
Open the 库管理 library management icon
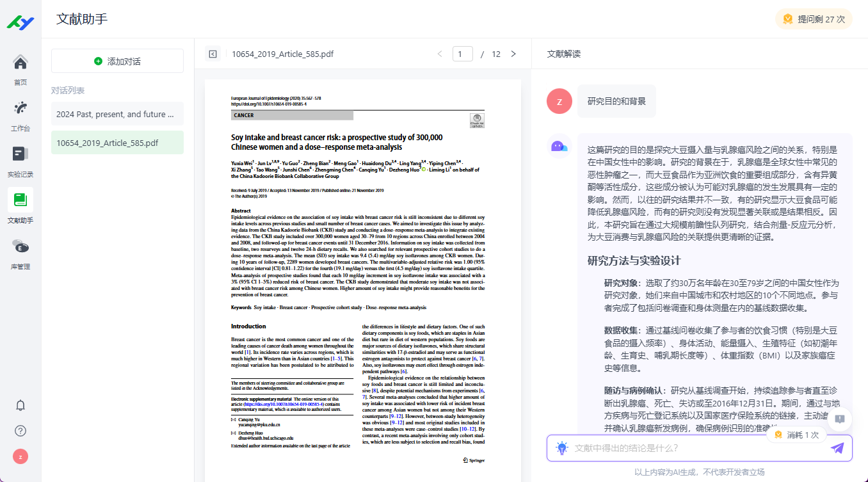20,246
